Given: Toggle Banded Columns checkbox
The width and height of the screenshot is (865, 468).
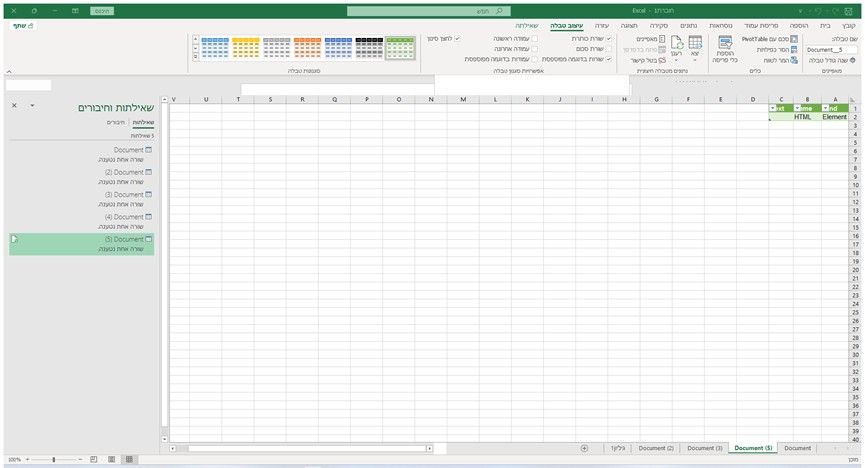Looking at the screenshot, I should coord(534,59).
